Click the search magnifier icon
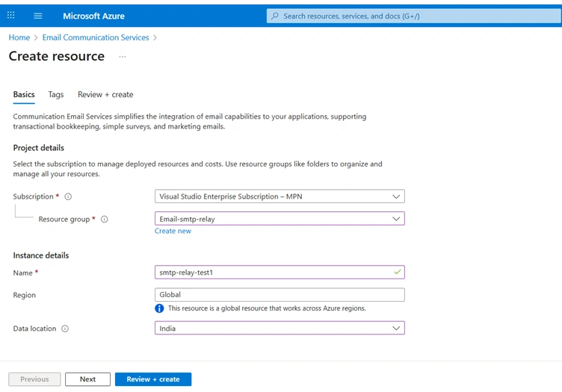 point(275,16)
